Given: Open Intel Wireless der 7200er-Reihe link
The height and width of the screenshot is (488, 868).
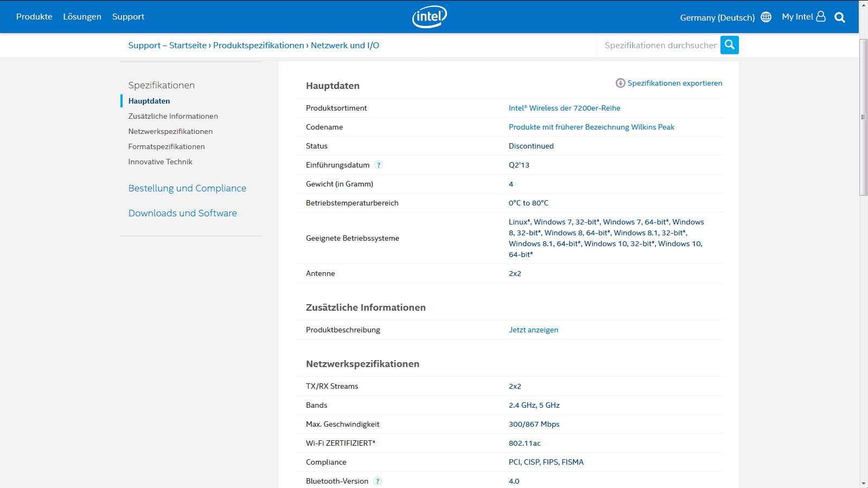Looking at the screenshot, I should tap(564, 108).
